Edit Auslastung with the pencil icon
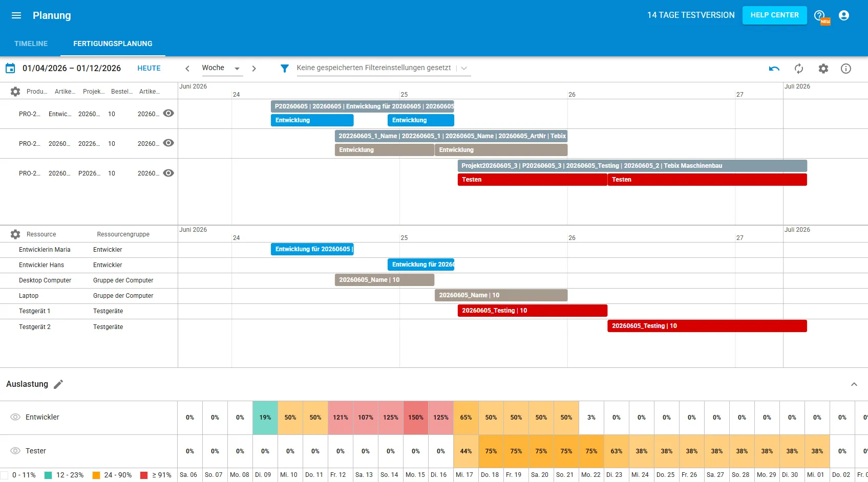Image resolution: width=868 pixels, height=482 pixels. 58,384
